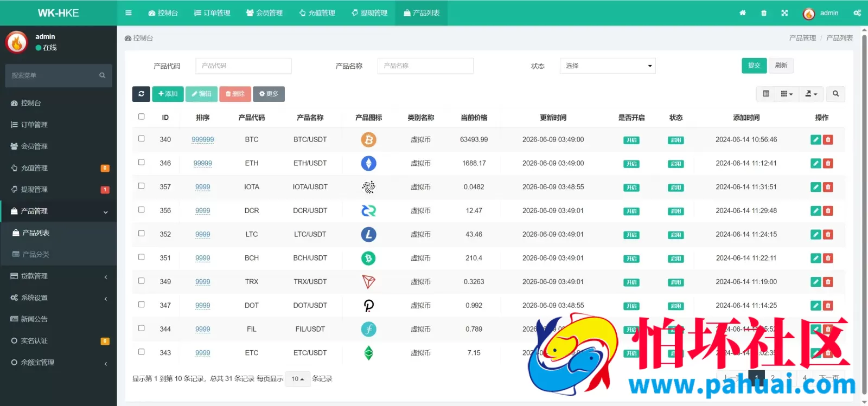Screen dimensions: 868x406
Task: Open the export dropdown button
Action: point(811,94)
